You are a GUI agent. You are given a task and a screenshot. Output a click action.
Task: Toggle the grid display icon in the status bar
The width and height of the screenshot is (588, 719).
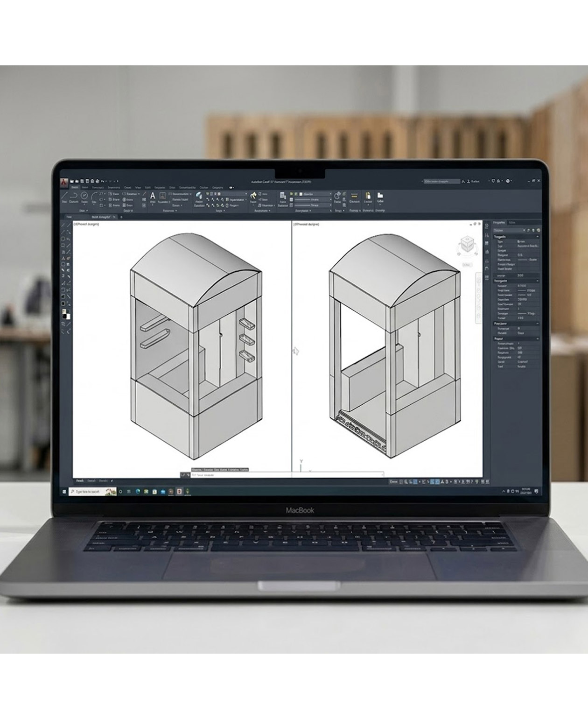[x=401, y=482]
